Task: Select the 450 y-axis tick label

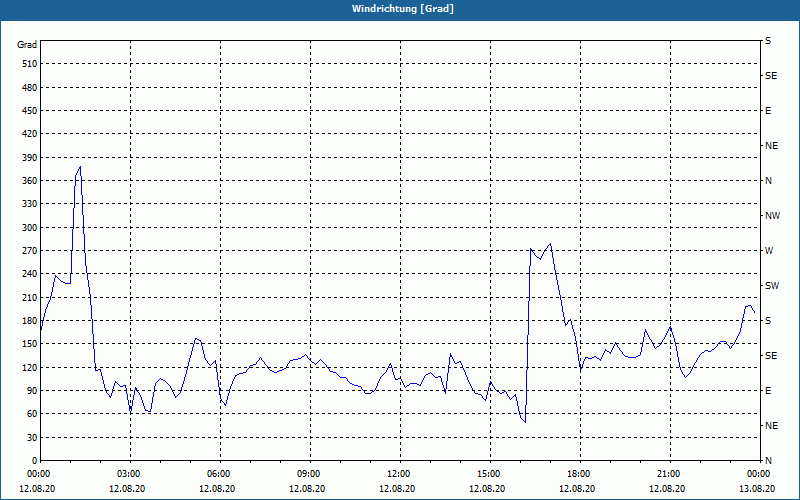Action: click(x=30, y=111)
